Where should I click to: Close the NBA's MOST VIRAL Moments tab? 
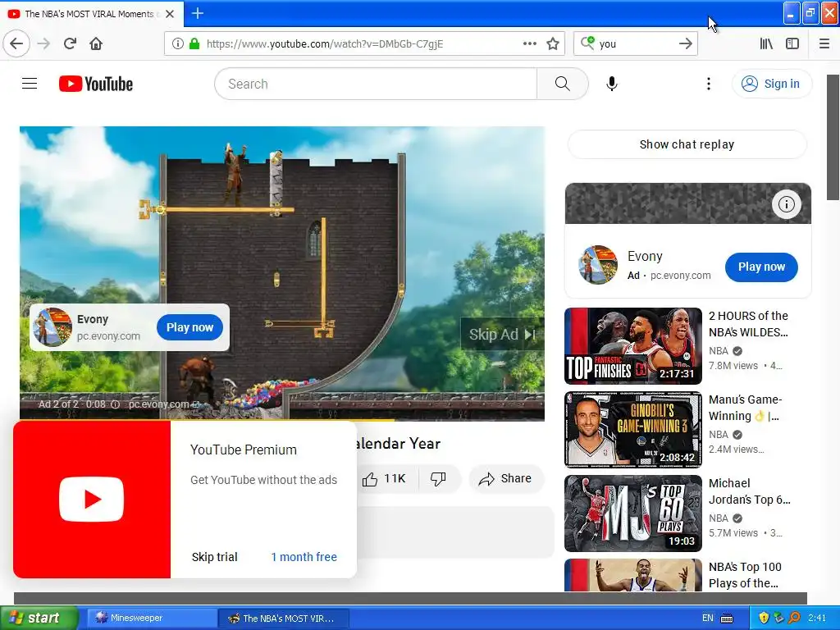[x=170, y=14]
